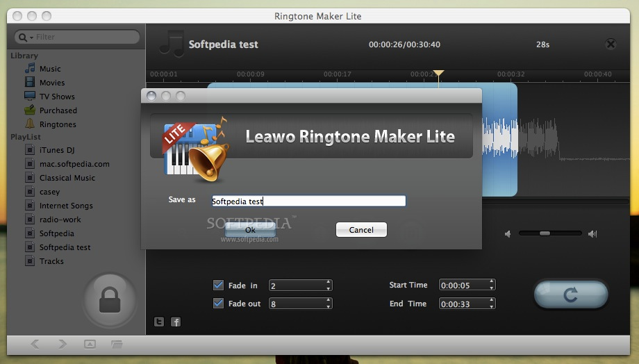Click the 00:00:17 timeline mark
The width and height of the screenshot is (639, 364).
coord(337,74)
